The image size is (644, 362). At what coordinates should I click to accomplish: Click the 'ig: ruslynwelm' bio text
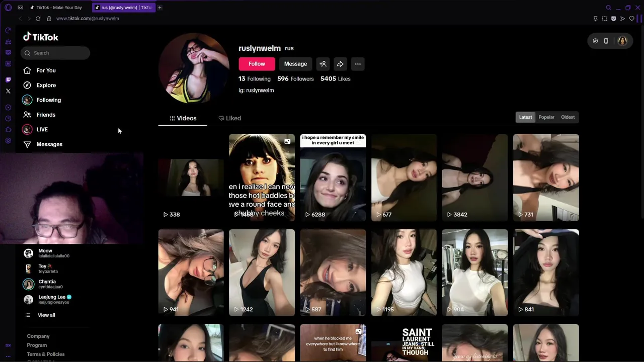click(x=256, y=90)
